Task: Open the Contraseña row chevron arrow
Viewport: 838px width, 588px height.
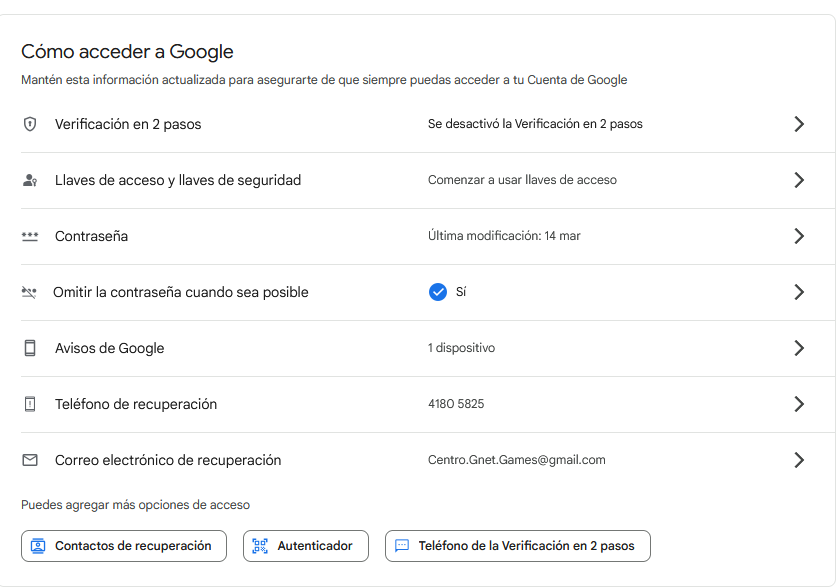Action: point(798,236)
